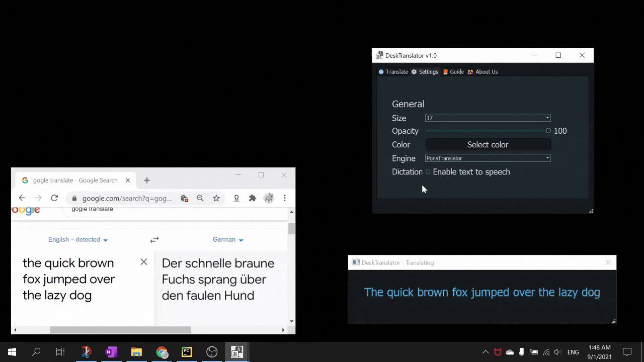Click the ENG language indicator
Screen dimensions: 644x362
(x=573, y=352)
